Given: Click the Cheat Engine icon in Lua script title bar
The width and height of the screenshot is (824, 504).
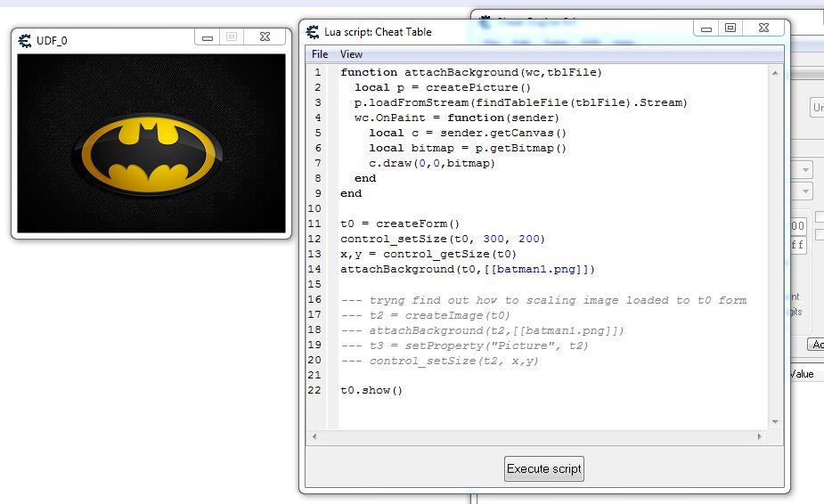Looking at the screenshot, I should [x=313, y=32].
